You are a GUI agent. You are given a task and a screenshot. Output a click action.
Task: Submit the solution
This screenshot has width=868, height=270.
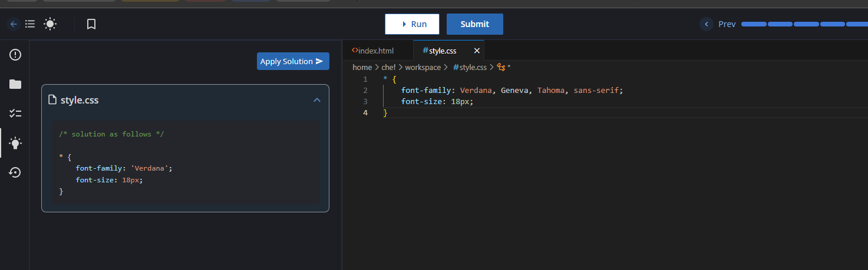coord(475,24)
